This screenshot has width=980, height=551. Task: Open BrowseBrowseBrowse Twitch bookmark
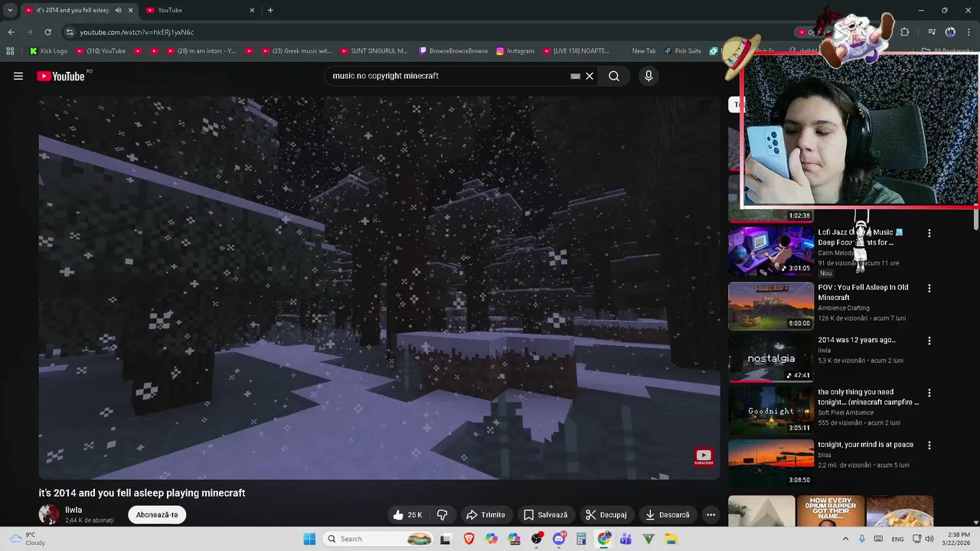[x=453, y=51]
